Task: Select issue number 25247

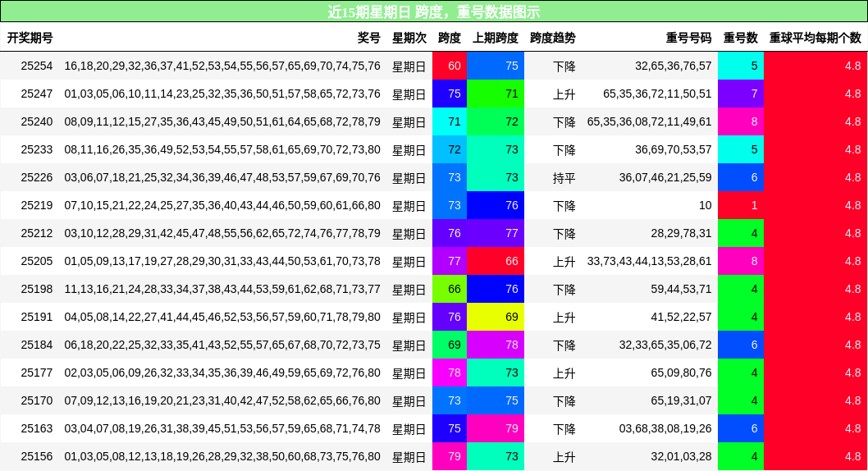Action: [x=37, y=94]
